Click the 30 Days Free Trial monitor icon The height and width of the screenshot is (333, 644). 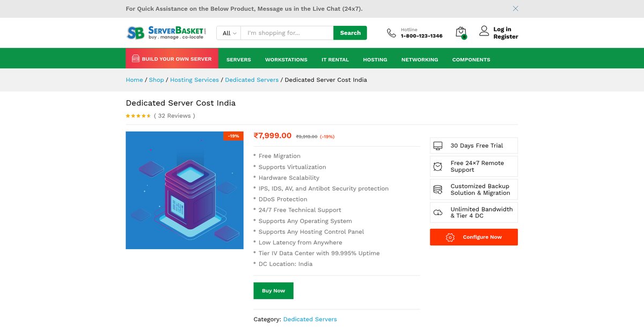[438, 146]
